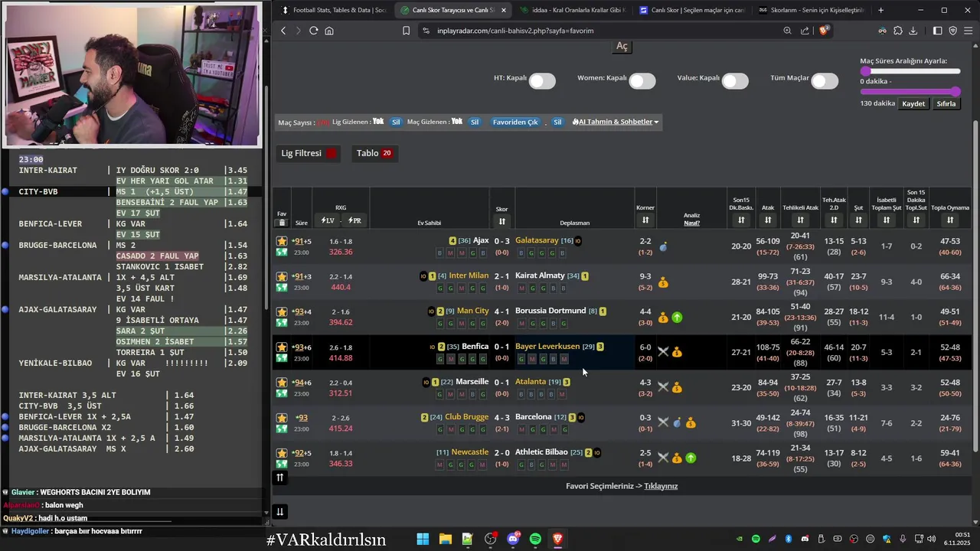The width and height of the screenshot is (980, 551).
Task: Toggle the HT: Kapalı switch
Action: (x=541, y=81)
